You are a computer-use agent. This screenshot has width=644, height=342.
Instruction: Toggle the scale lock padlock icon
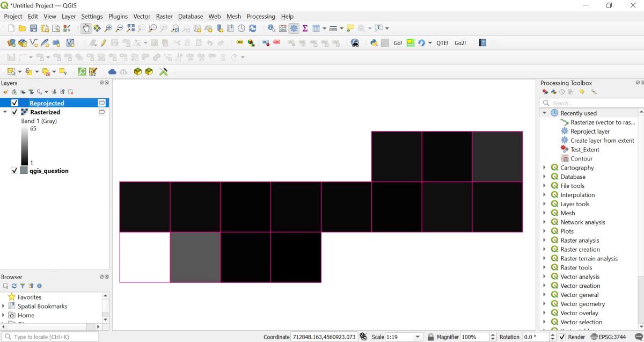pyautogui.click(x=430, y=337)
